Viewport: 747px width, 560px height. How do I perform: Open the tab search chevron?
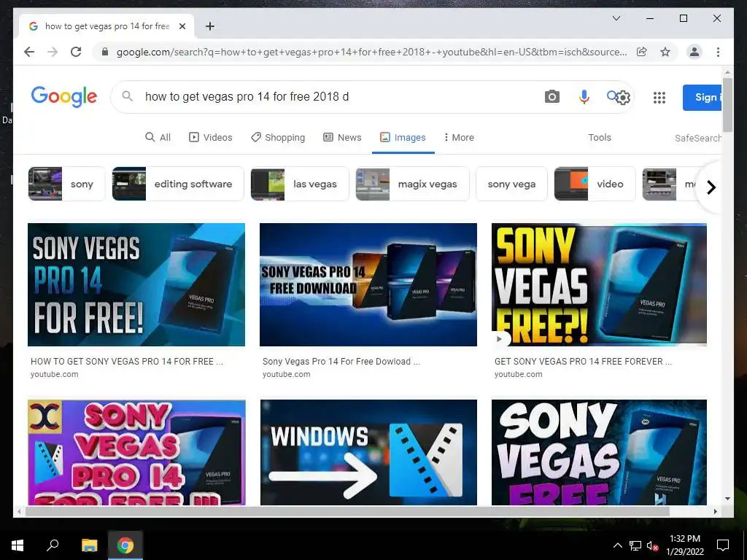pyautogui.click(x=616, y=18)
